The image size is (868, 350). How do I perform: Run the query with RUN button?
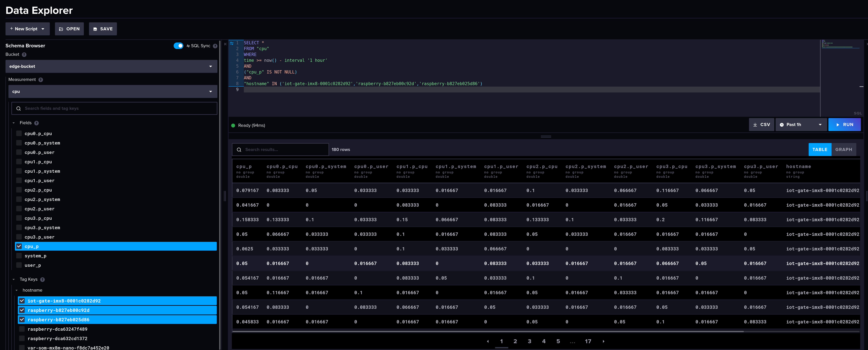pos(844,125)
